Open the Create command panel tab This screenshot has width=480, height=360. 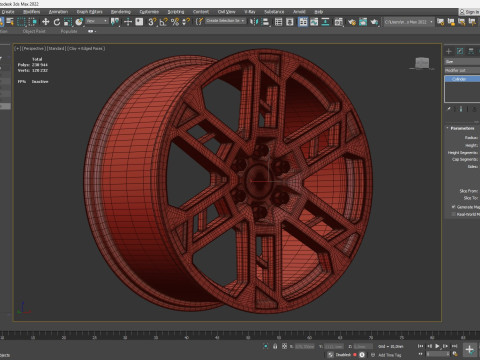tap(449, 51)
